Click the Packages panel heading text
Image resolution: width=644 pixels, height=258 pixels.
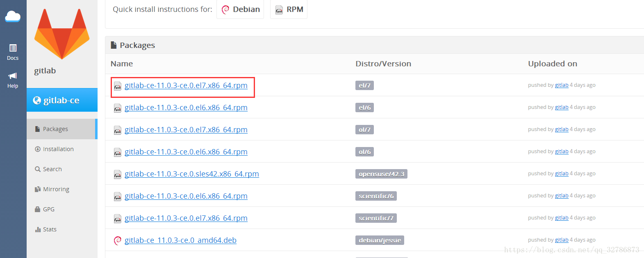(x=137, y=45)
